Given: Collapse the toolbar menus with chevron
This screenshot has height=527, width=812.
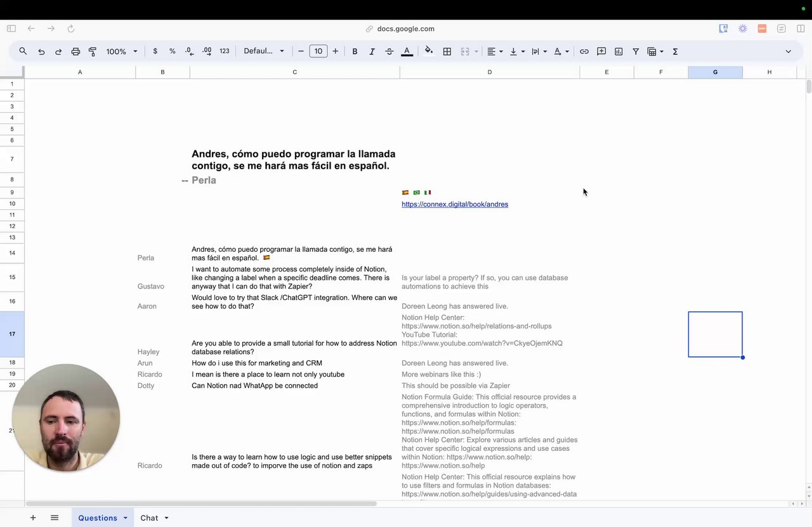Looking at the screenshot, I should click(789, 51).
